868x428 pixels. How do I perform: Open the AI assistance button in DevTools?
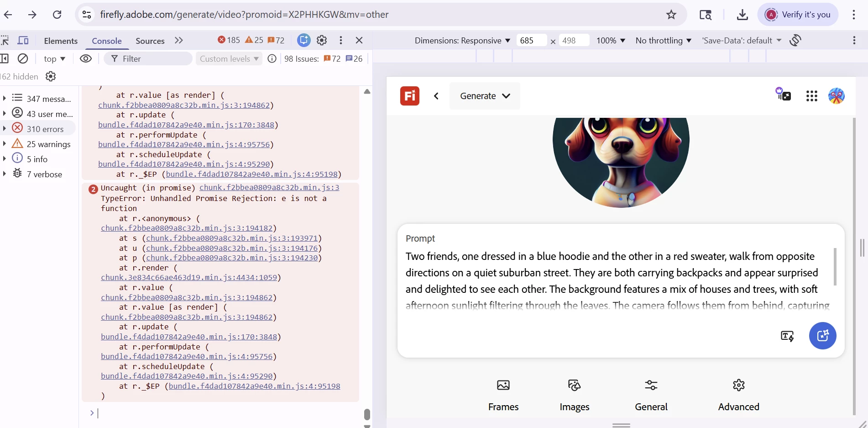coord(303,40)
